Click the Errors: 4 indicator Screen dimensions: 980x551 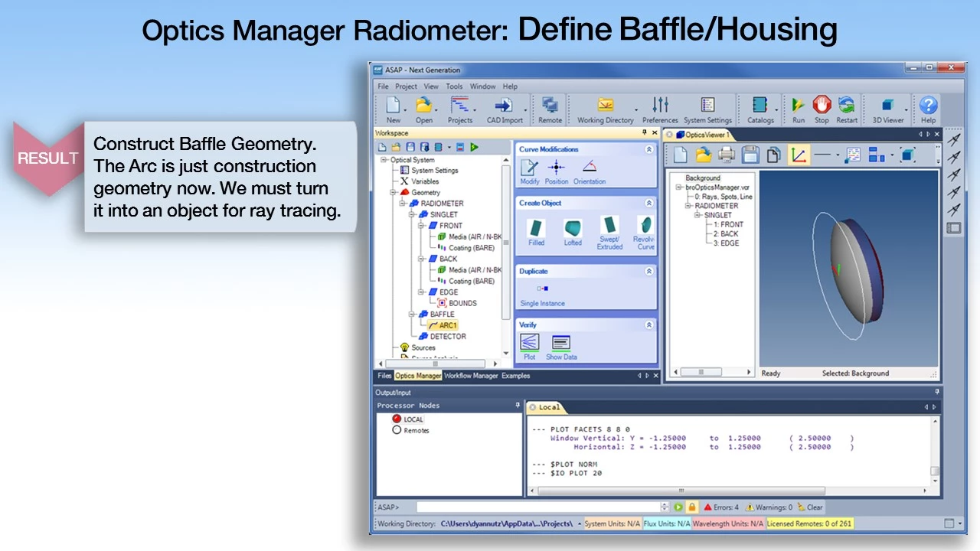721,507
